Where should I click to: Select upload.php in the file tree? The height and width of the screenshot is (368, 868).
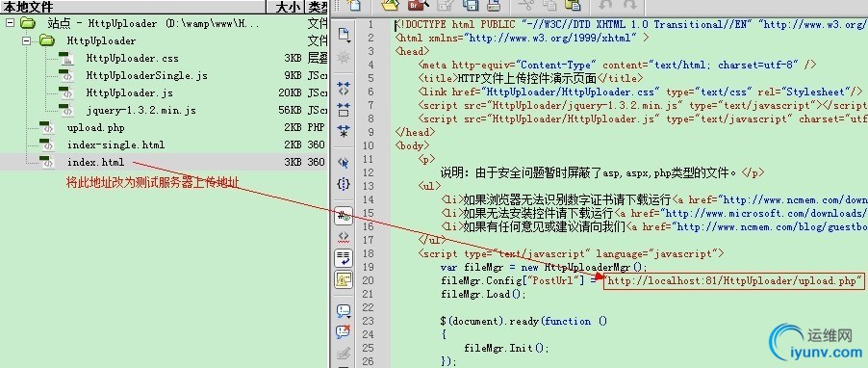pyautogui.click(x=96, y=127)
